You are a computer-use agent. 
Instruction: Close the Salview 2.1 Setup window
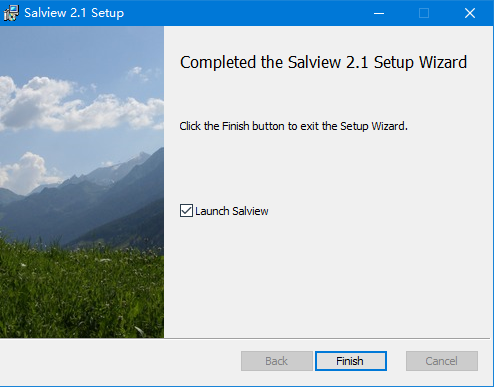(470, 13)
